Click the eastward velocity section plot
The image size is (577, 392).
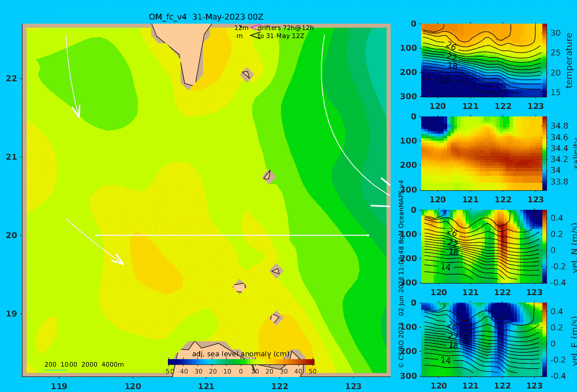click(481, 340)
